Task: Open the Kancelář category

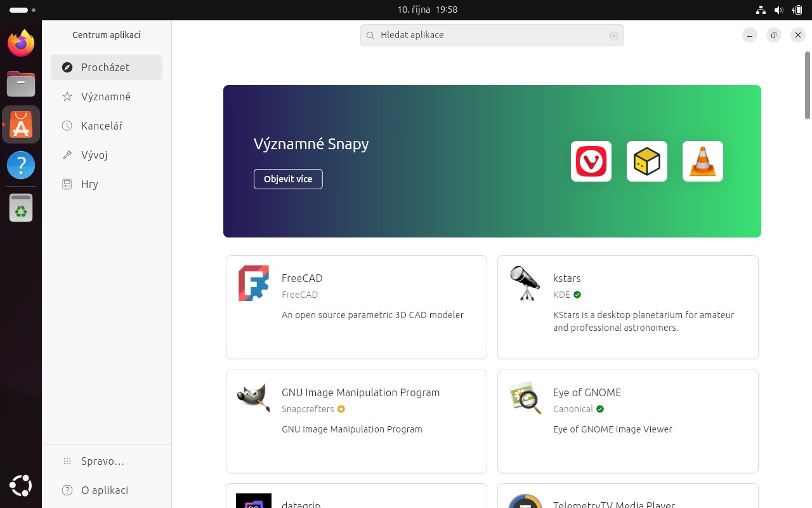Action: (x=107, y=126)
